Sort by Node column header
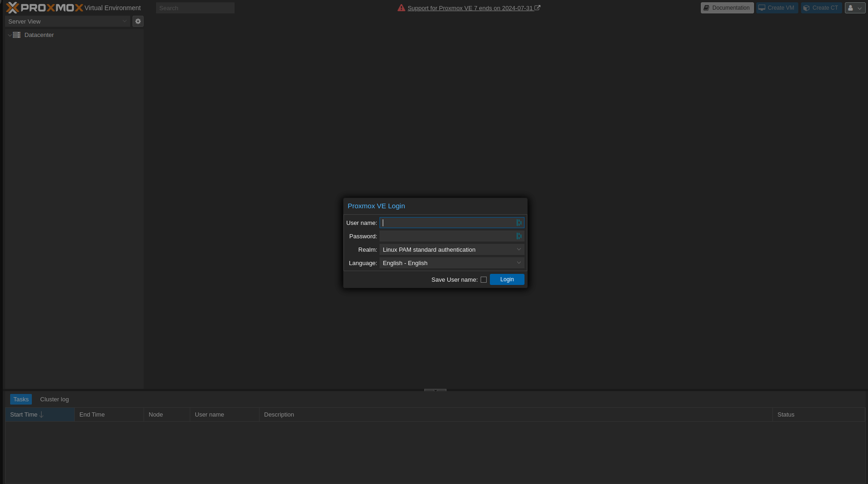The width and height of the screenshot is (868, 484). point(167,415)
